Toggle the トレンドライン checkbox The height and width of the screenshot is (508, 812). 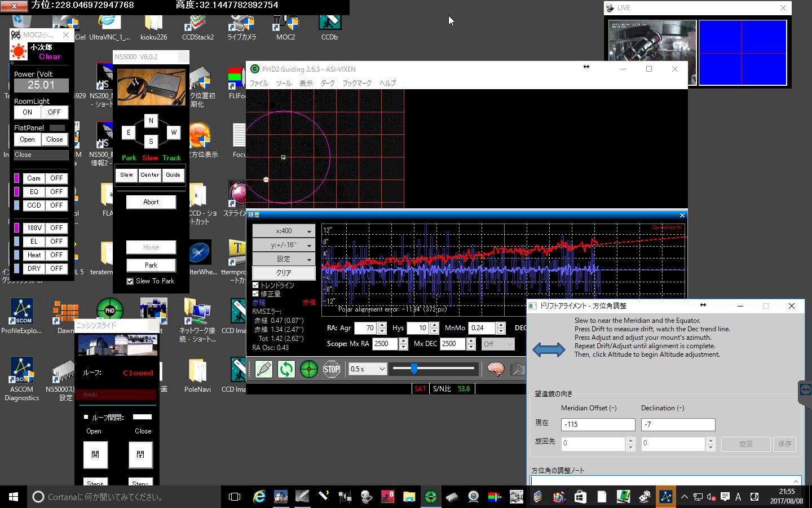point(255,286)
